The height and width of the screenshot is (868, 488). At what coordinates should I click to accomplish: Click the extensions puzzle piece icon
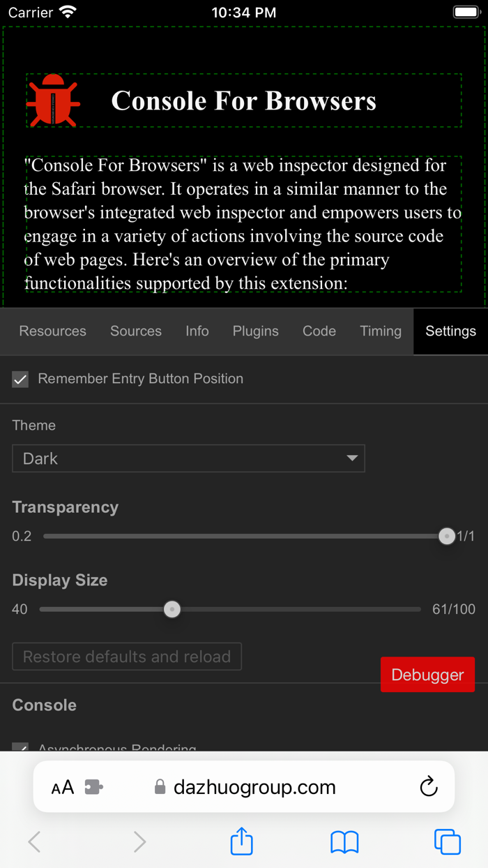click(x=93, y=786)
